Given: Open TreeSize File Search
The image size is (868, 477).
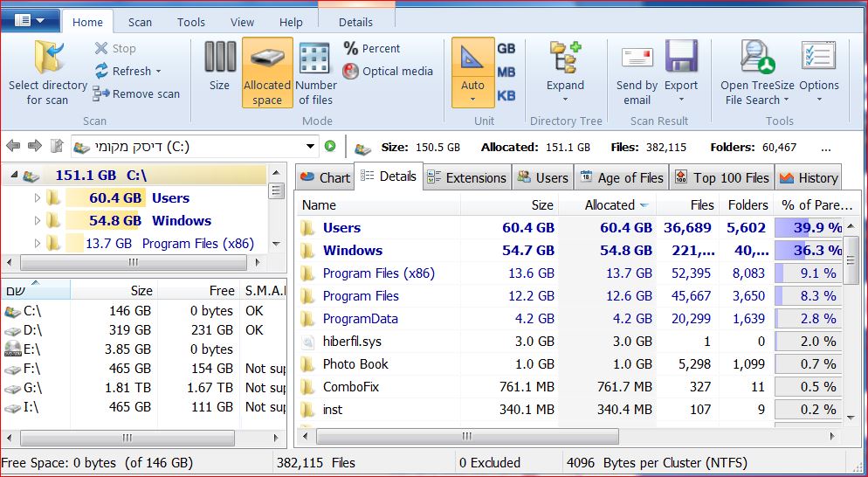Looking at the screenshot, I should point(757,73).
